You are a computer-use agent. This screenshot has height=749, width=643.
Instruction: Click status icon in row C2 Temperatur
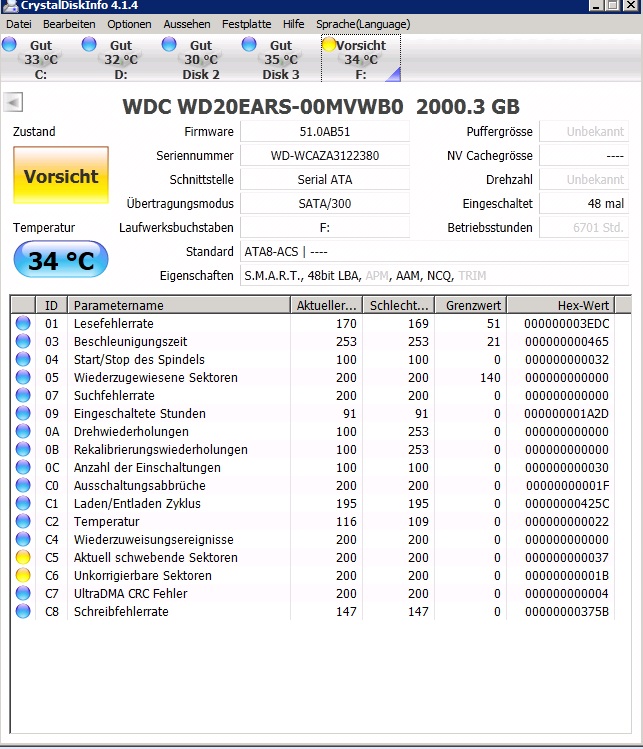click(23, 521)
